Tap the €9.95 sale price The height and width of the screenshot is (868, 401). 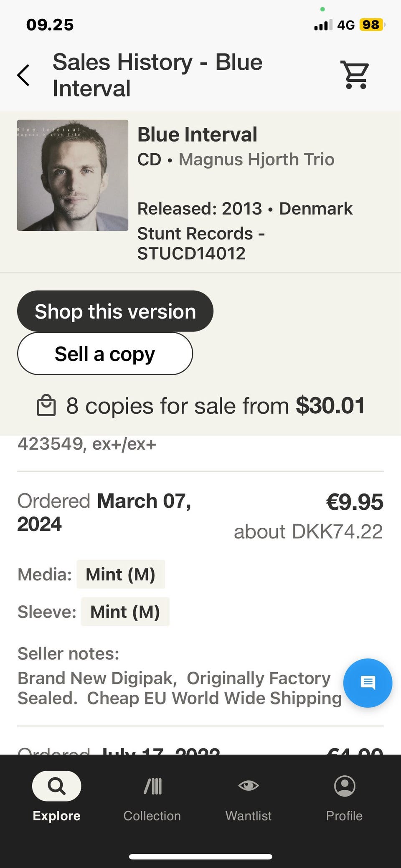click(x=354, y=502)
